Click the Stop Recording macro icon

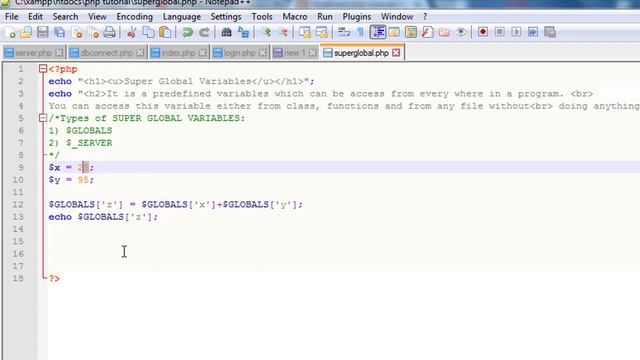(x=500, y=32)
